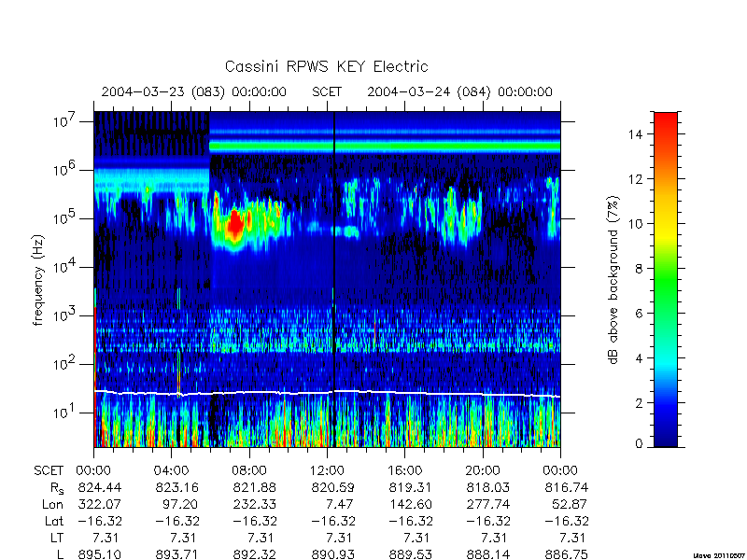The height and width of the screenshot is (560, 747).
Task: Click the L value 890.93
Action: [332, 554]
